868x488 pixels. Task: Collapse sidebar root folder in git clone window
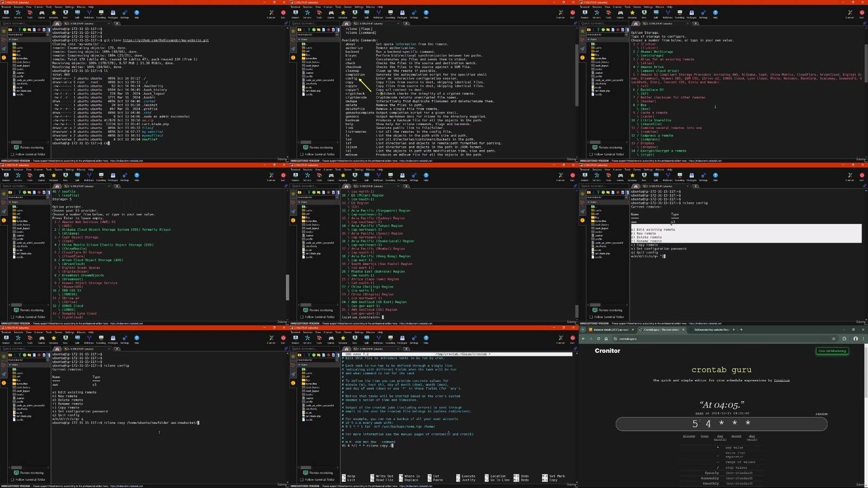click(10, 40)
